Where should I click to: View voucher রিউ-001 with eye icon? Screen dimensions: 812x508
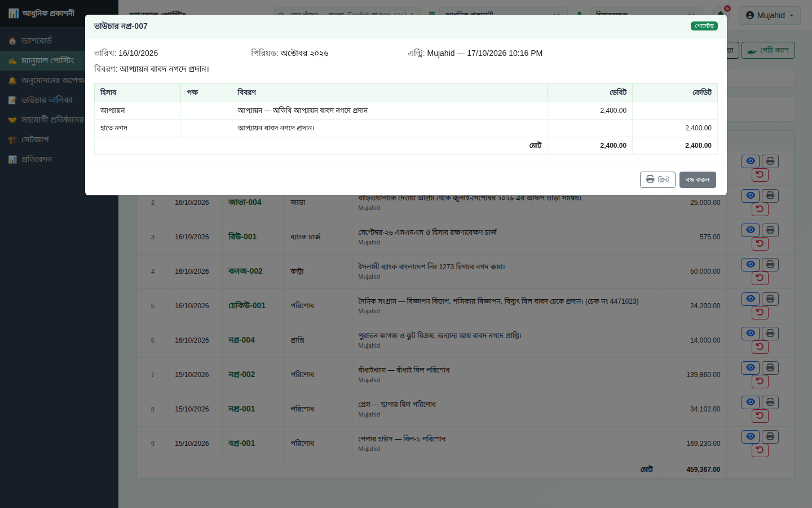pyautogui.click(x=751, y=230)
